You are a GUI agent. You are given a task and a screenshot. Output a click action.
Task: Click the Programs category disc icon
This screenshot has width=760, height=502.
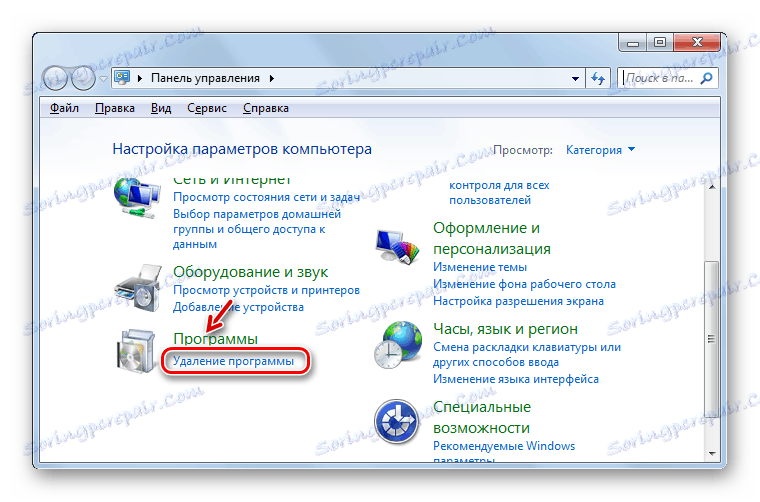136,351
